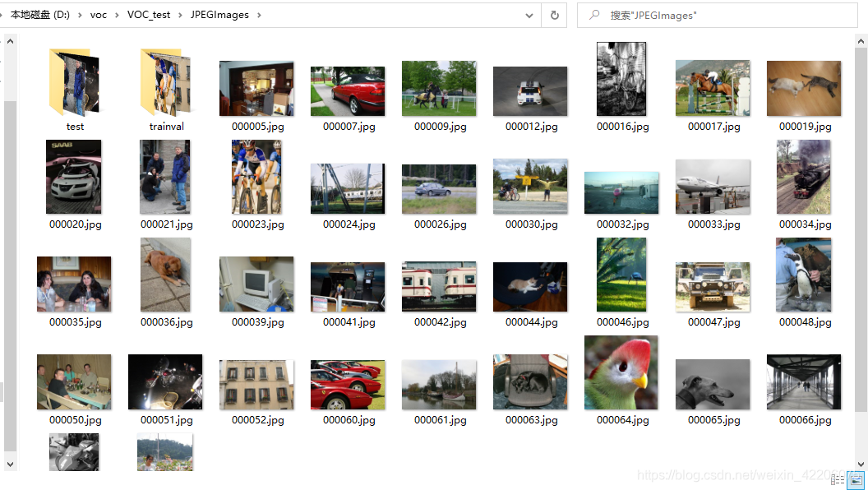Click left pane scroll-up arrow
The image size is (868, 490).
[10, 41]
